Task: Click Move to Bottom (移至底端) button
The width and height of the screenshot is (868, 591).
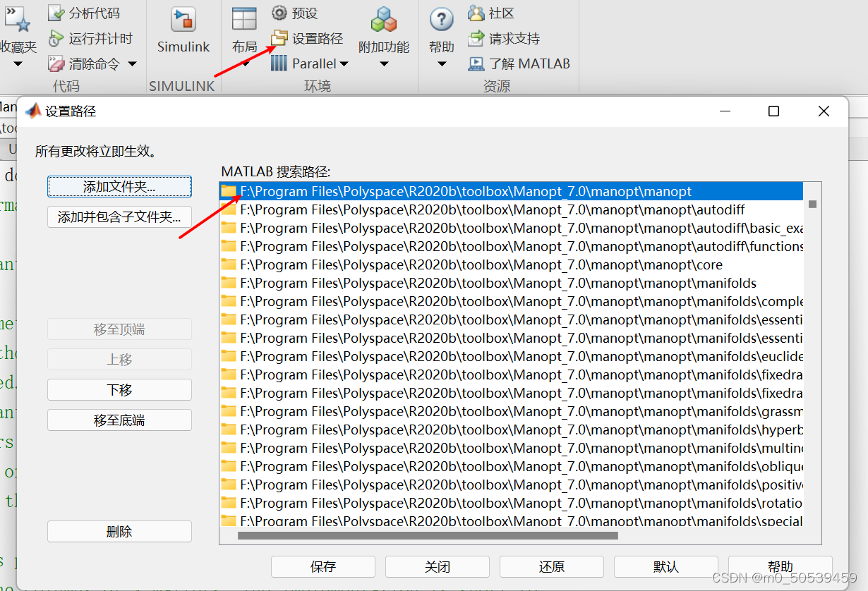Action: pos(119,420)
